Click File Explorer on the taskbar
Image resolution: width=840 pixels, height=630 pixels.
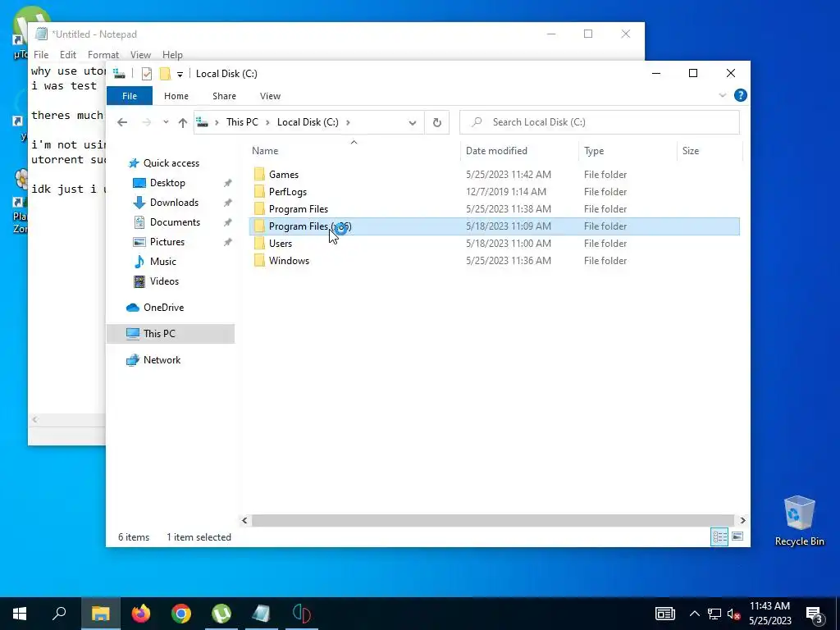101,614
